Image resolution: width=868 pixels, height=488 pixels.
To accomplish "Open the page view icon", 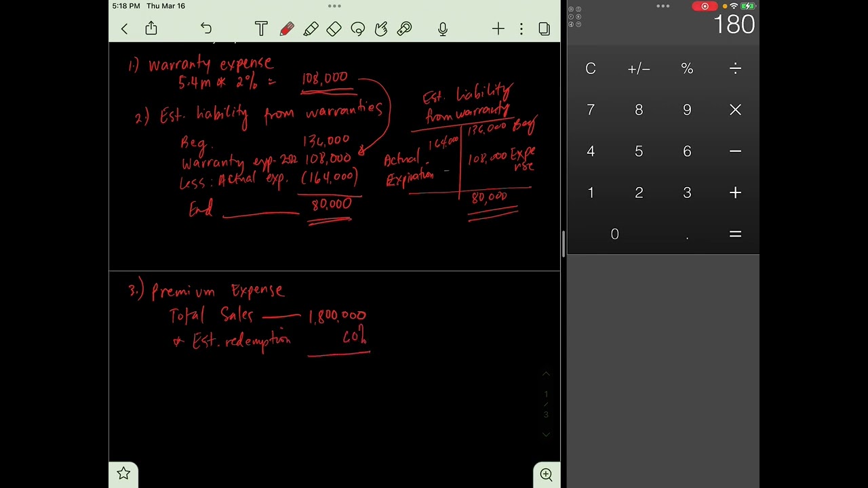I will tap(544, 28).
